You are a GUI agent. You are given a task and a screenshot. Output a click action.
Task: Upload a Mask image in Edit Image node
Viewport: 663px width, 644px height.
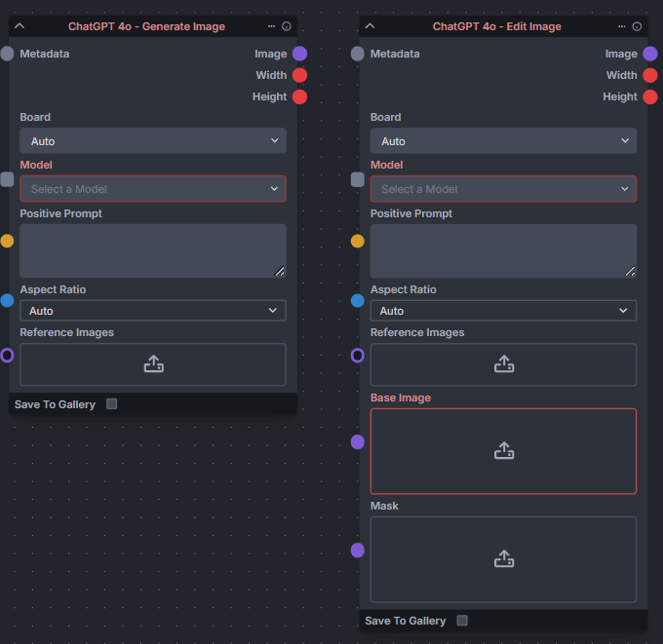coord(504,559)
